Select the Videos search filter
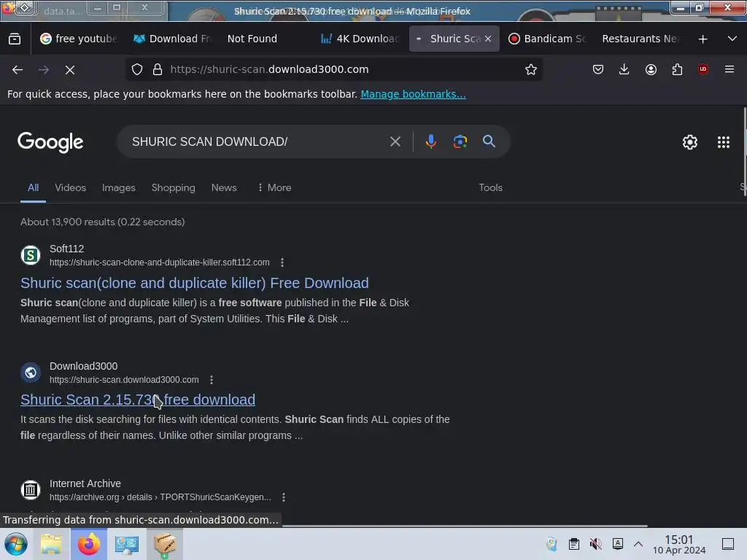 click(71, 187)
